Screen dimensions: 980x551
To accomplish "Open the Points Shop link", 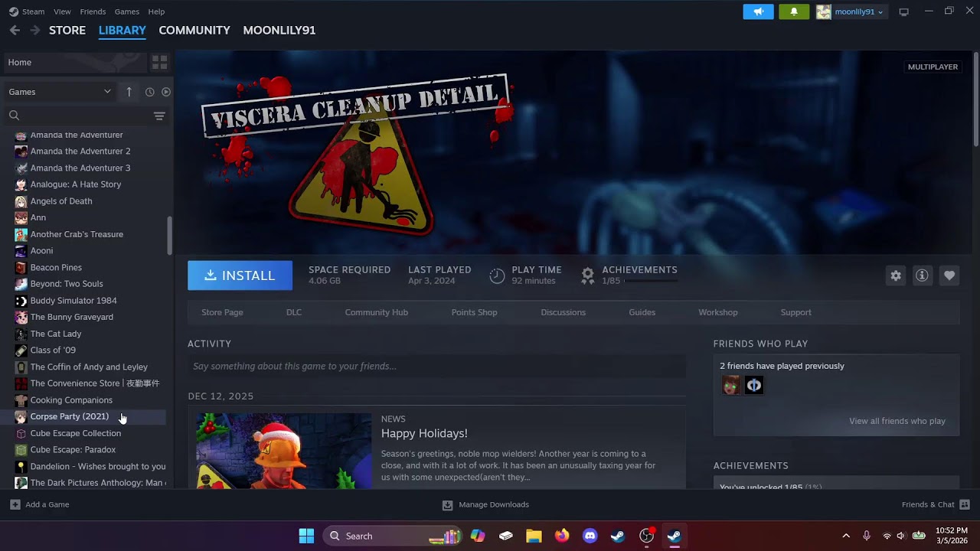I will 474,312.
